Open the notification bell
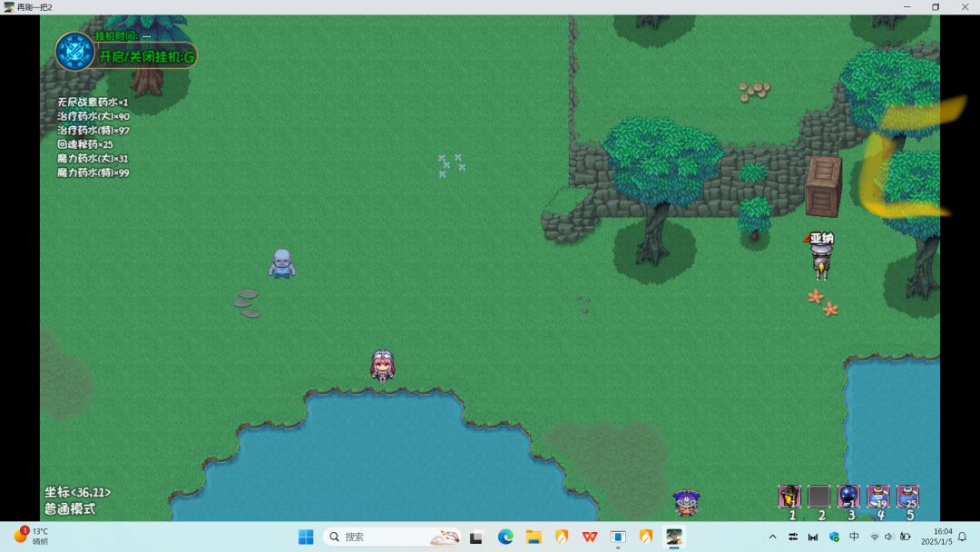 [963, 537]
